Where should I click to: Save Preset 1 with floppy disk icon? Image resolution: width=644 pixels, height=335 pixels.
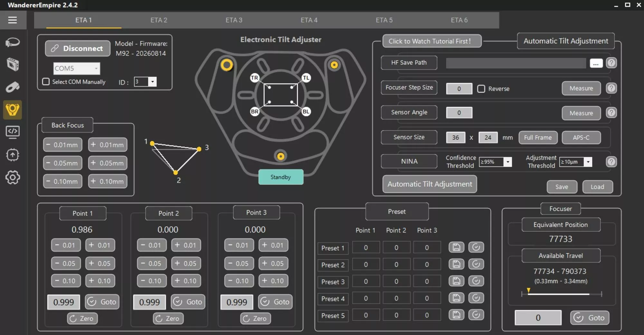click(x=456, y=247)
